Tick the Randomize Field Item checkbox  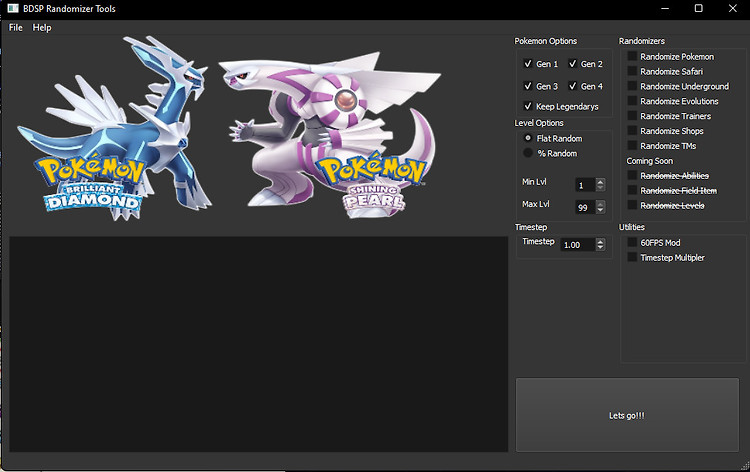(x=632, y=190)
